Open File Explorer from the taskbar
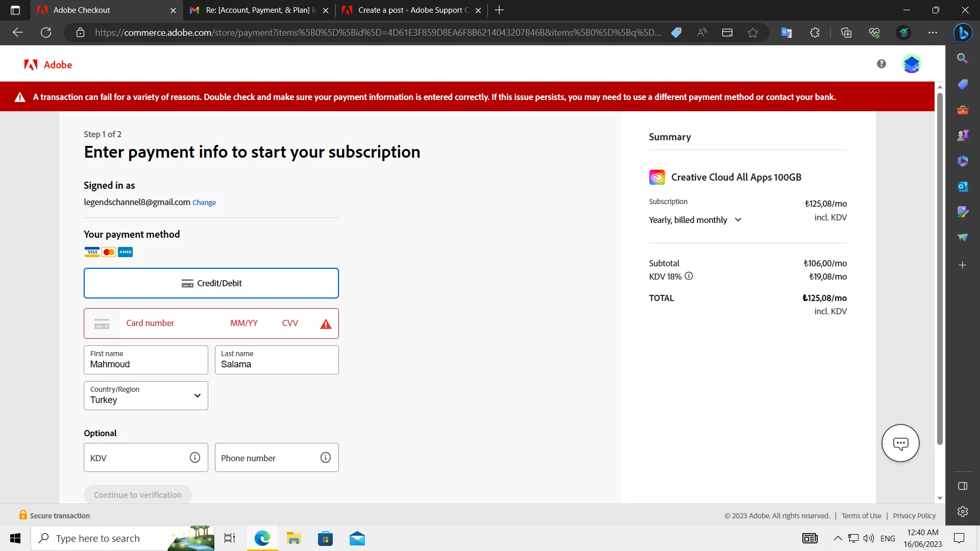This screenshot has height=551, width=980. (x=293, y=538)
